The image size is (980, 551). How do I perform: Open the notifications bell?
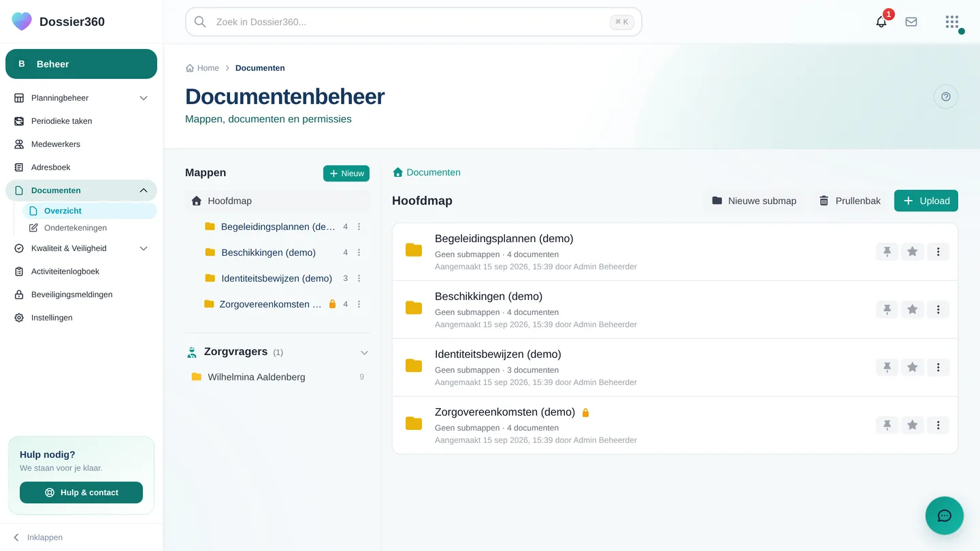[881, 22]
